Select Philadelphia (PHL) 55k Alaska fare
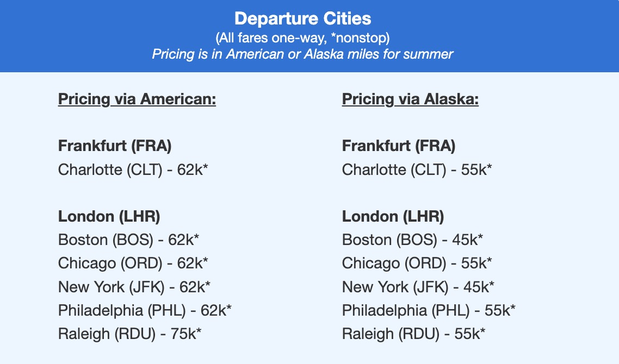The width and height of the screenshot is (619, 364). [x=429, y=310]
